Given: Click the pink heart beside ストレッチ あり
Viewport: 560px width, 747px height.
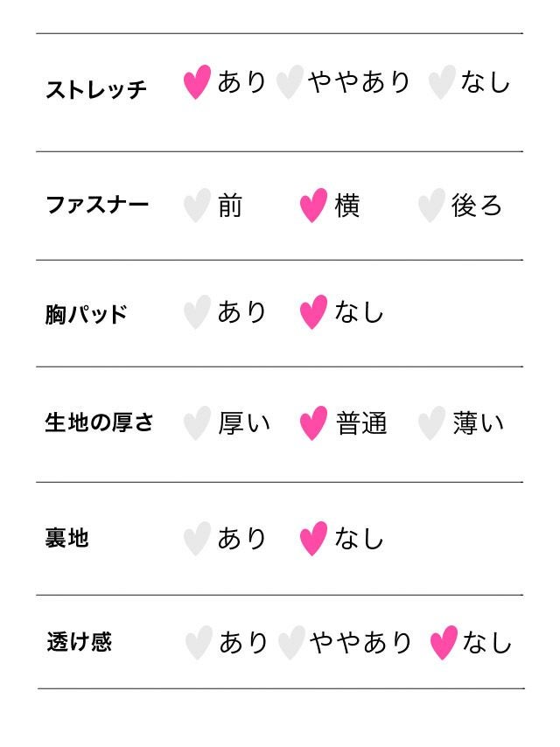Looking at the screenshot, I should point(197,82).
